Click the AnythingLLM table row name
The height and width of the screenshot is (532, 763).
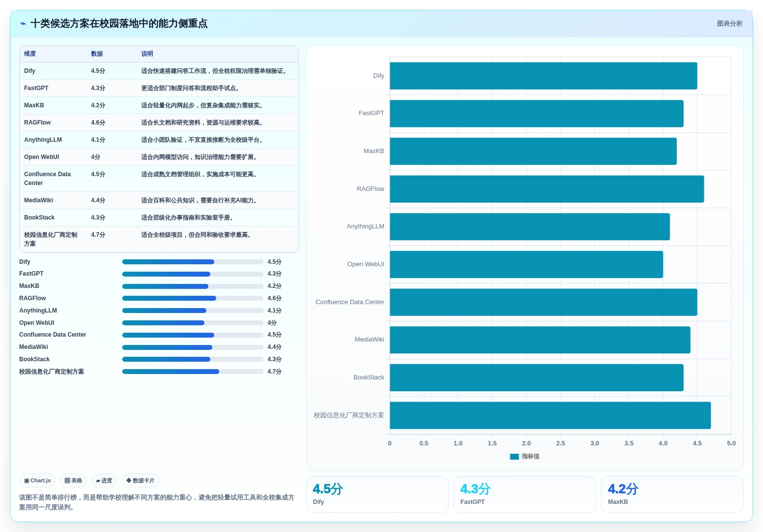point(43,140)
